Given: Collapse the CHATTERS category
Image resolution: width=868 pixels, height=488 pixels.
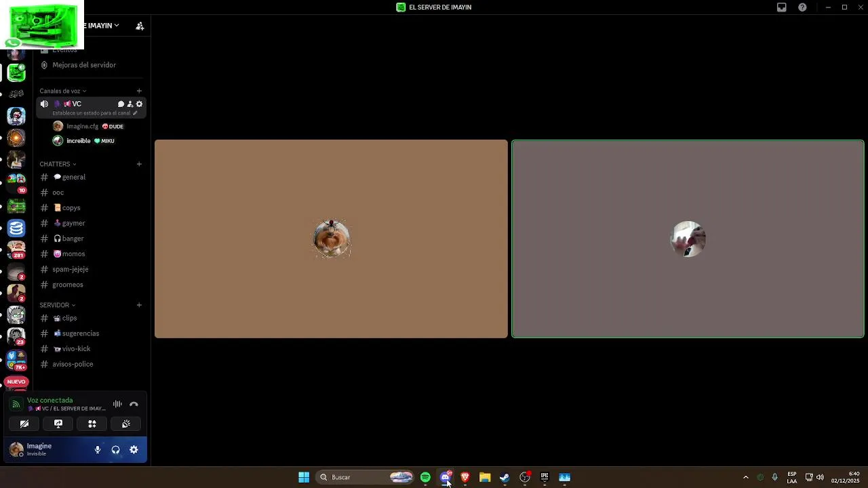Looking at the screenshot, I should (x=58, y=164).
